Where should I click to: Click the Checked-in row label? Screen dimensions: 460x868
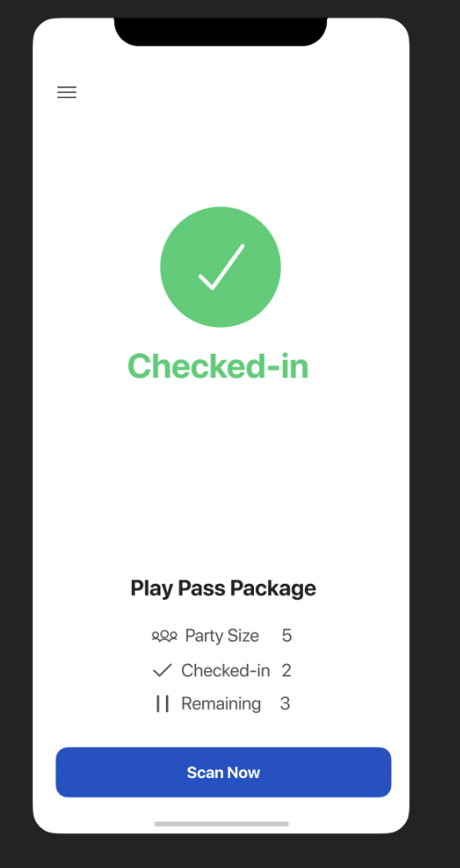point(226,670)
